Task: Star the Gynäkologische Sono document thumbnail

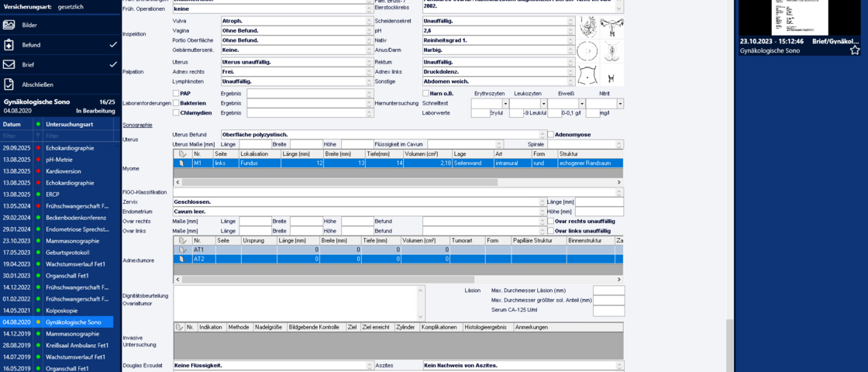Action: pos(854,50)
